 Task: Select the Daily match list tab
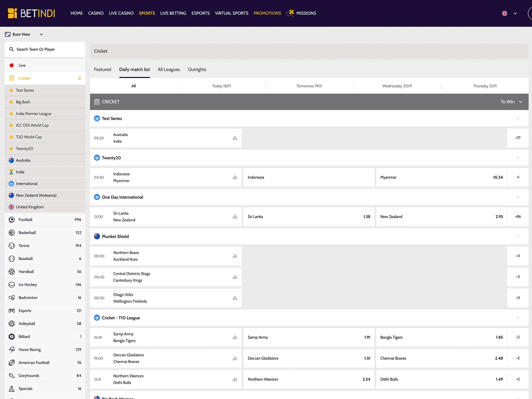pos(134,69)
